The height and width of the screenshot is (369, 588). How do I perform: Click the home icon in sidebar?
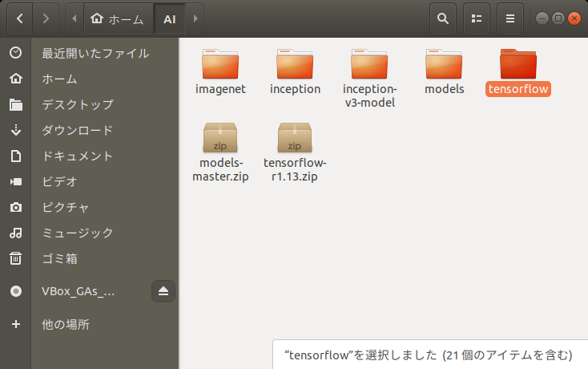(16, 79)
